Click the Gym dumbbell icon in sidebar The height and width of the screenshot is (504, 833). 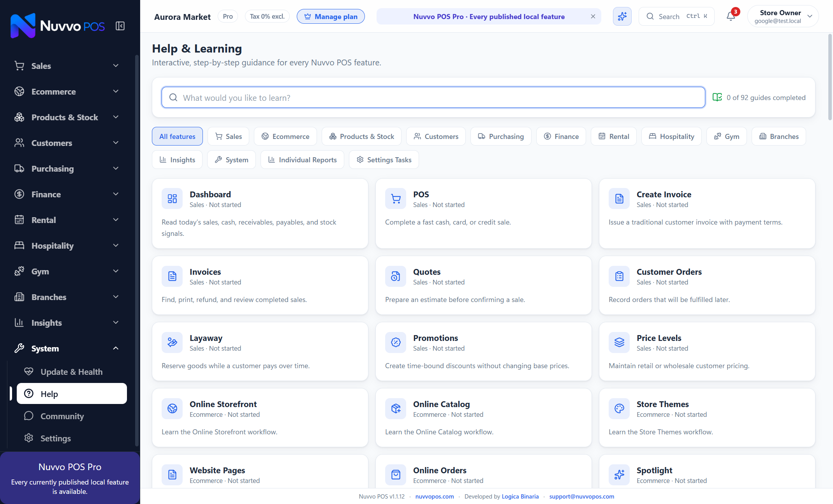[x=19, y=271]
